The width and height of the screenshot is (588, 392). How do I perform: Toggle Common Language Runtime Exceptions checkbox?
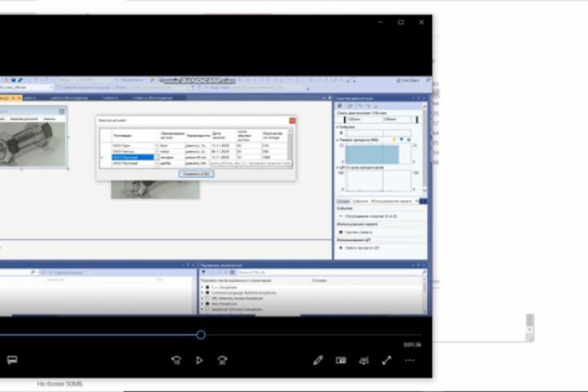(207, 292)
